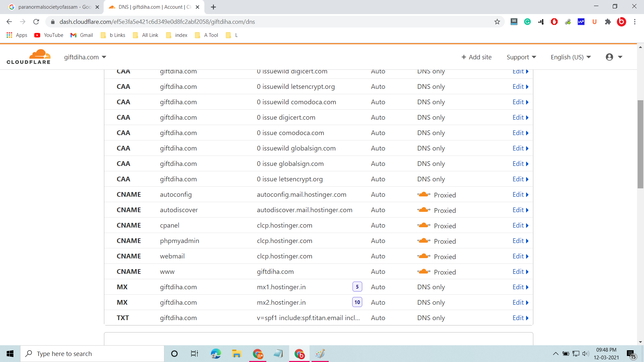Click priority badge 5 on mx1 record

pos(357,287)
